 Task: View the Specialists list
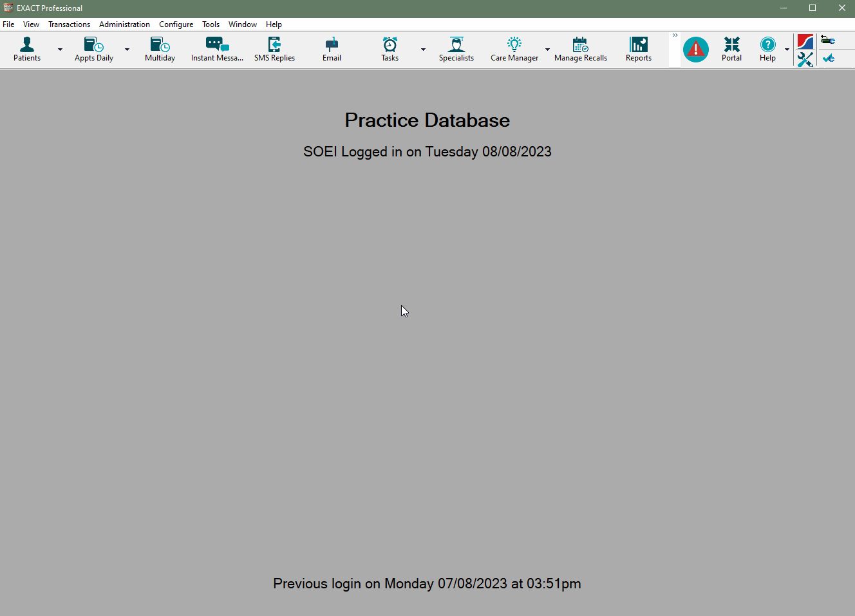pyautogui.click(x=456, y=49)
